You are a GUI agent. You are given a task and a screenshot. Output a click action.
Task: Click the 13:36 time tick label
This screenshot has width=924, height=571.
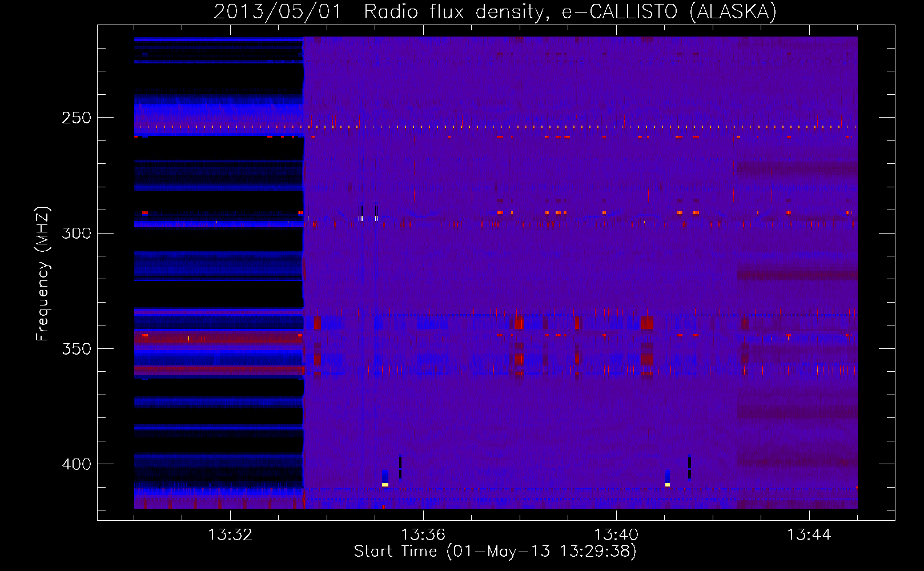[423, 535]
